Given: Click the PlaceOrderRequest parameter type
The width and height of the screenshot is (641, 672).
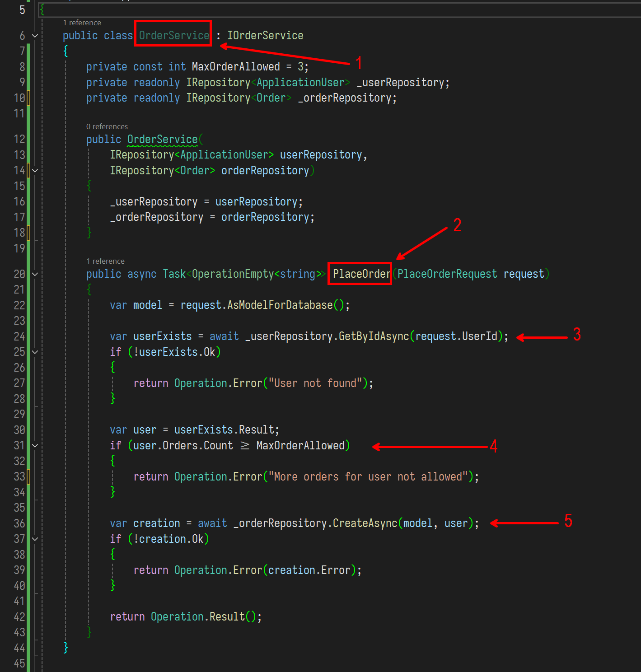Looking at the screenshot, I should (x=447, y=274).
